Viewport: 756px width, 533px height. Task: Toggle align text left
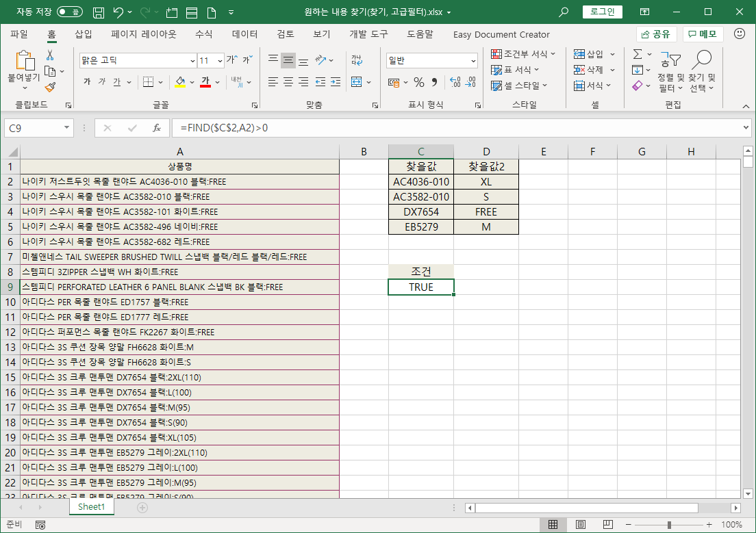coord(273,82)
